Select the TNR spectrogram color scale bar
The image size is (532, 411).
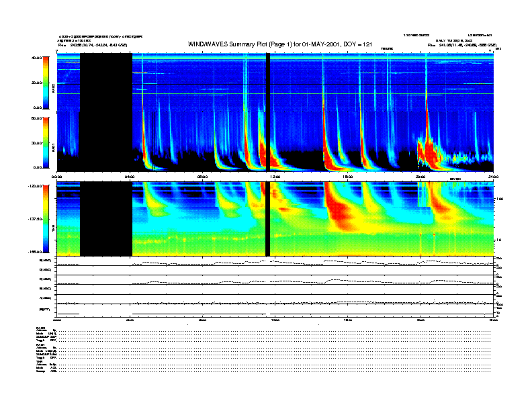coord(46,219)
